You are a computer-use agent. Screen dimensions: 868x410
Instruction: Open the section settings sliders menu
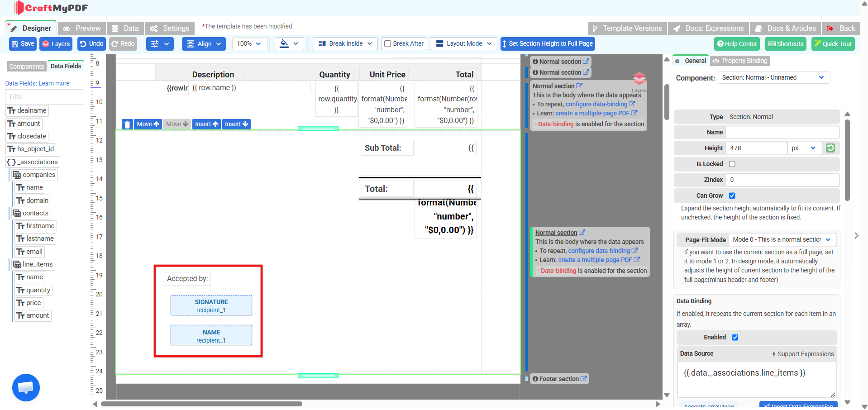[160, 43]
